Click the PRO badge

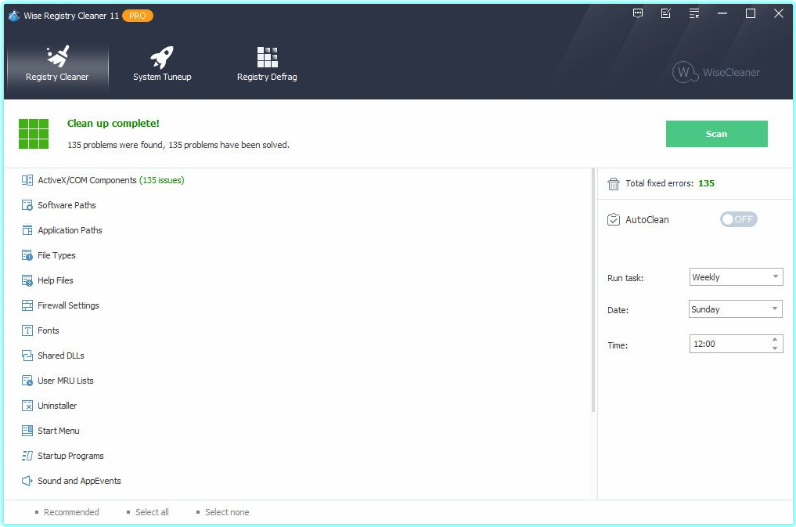[138, 16]
